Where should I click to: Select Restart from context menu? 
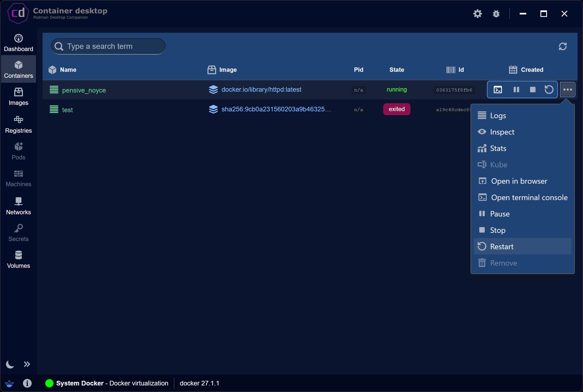[x=502, y=247]
